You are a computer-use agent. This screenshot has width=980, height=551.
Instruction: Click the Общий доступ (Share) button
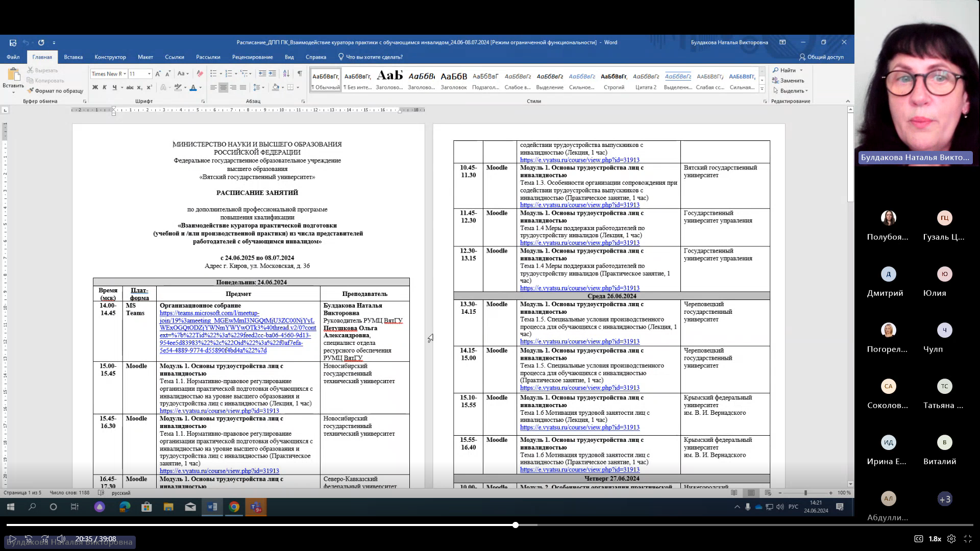[x=821, y=57]
